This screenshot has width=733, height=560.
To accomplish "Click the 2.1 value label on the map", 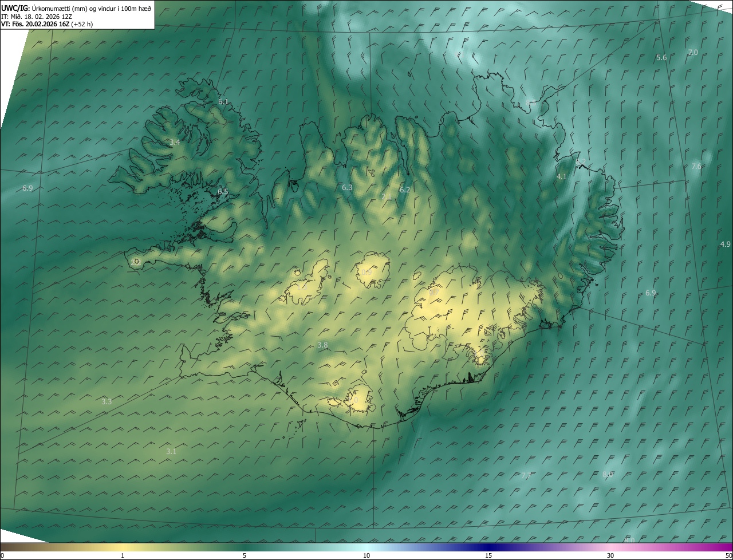I will pos(387,197).
